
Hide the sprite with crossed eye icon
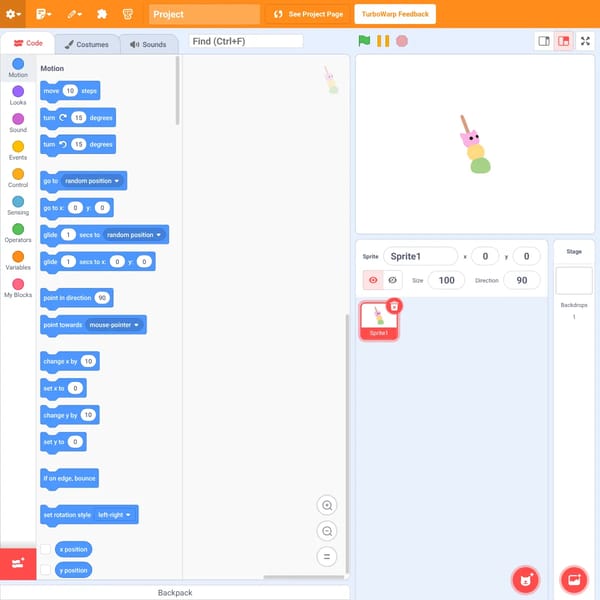tap(393, 280)
